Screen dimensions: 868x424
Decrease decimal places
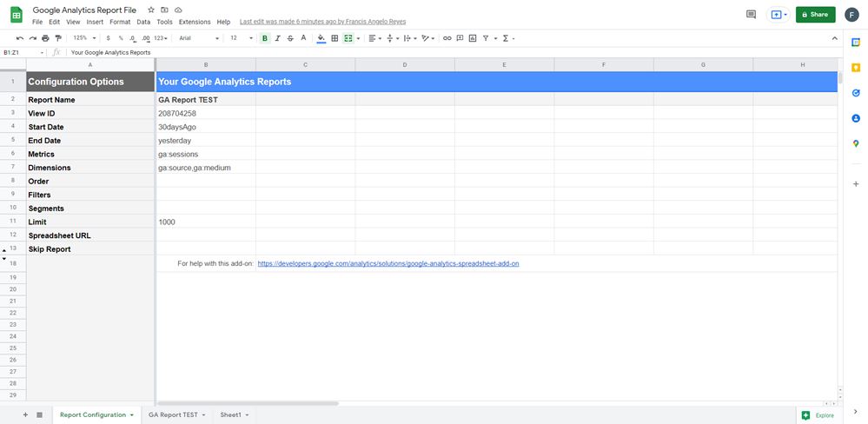[133, 38]
